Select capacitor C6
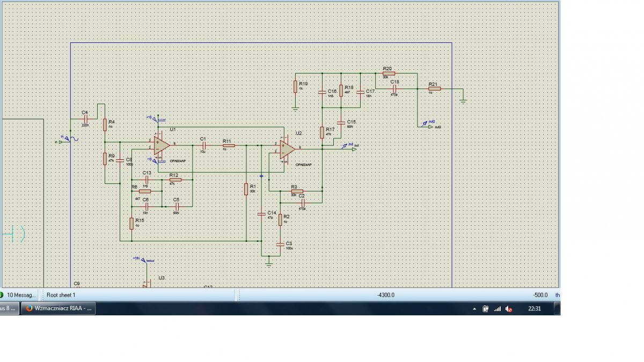Viewport: 644px width, 362px height. (146, 205)
